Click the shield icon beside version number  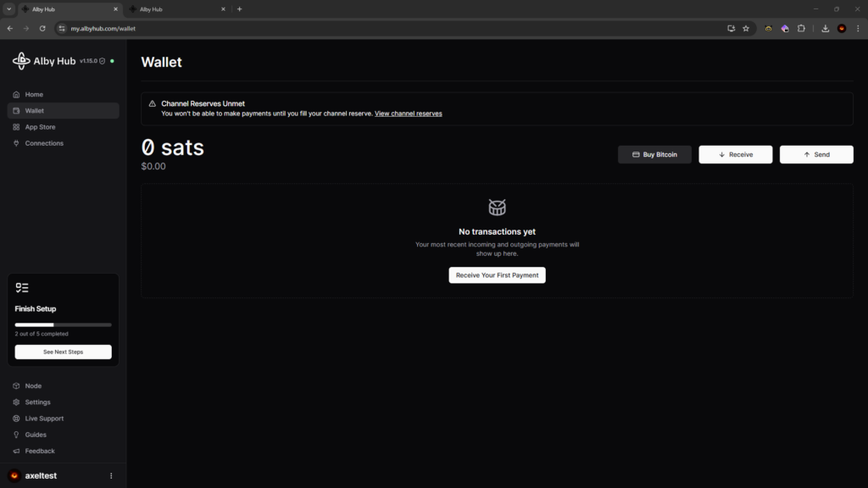103,61
